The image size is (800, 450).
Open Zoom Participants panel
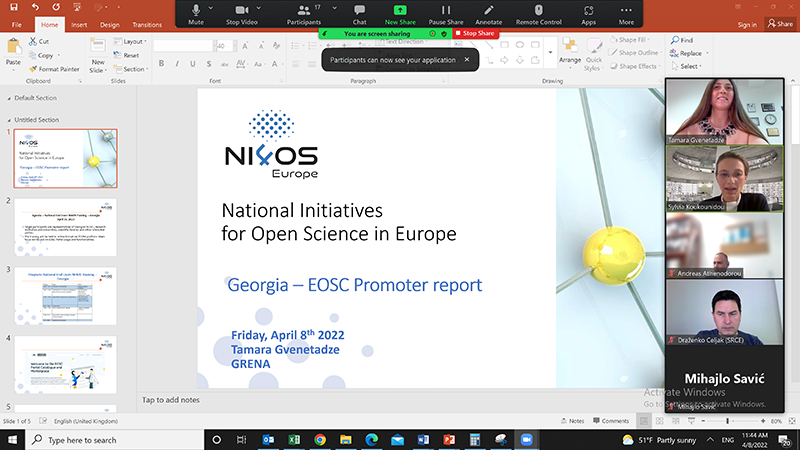(304, 14)
